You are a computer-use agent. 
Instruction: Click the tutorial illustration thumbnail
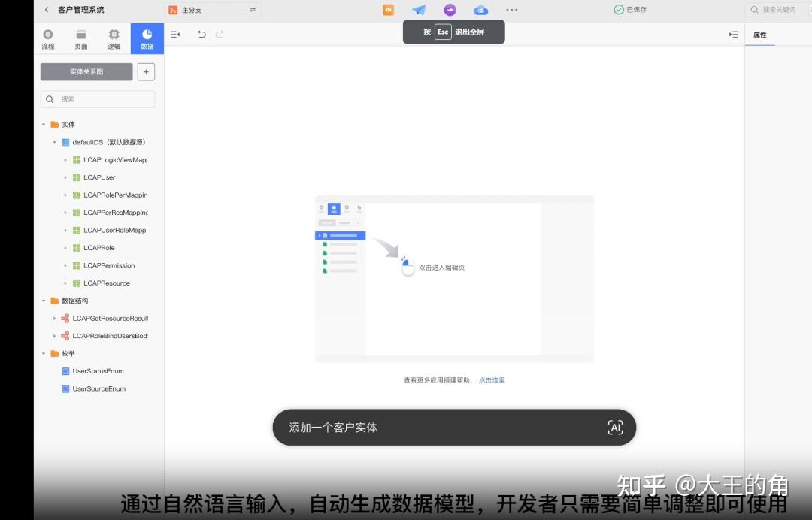[454, 279]
